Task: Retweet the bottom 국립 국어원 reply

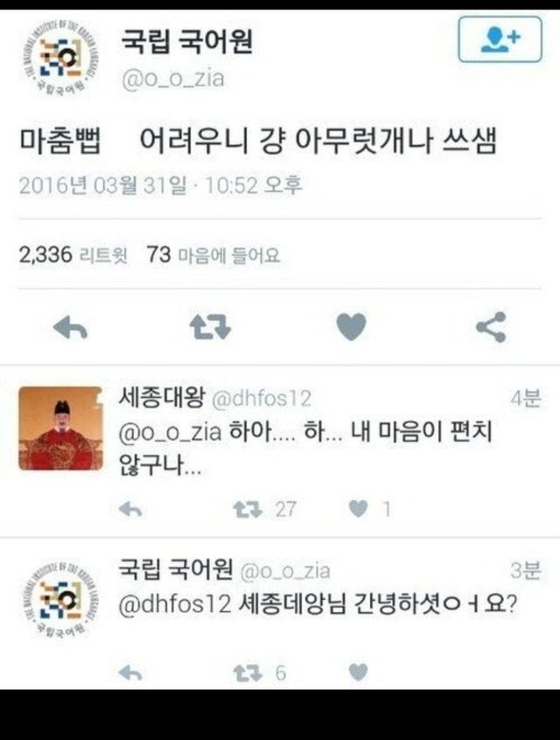Action: tap(248, 673)
